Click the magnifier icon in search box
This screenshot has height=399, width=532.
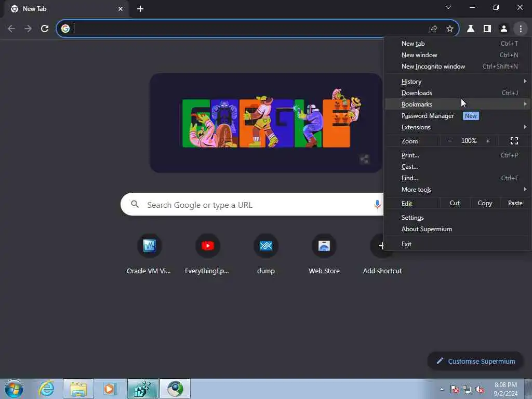[135, 204]
